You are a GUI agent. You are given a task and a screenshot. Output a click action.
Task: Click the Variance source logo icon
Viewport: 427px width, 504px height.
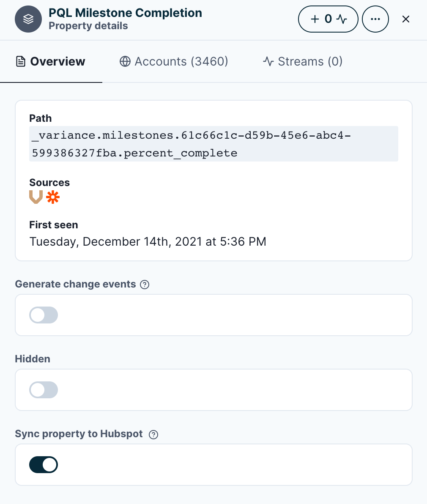(x=36, y=197)
